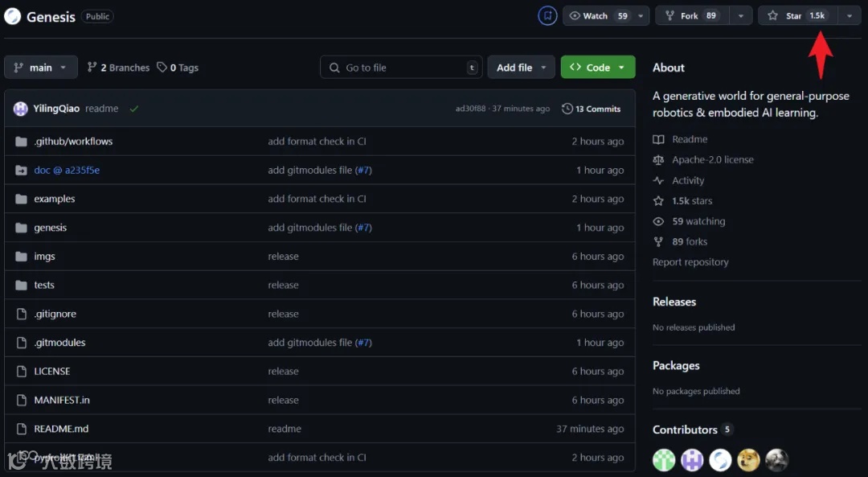The image size is (868, 477).
Task: Open the .github/workflows folder
Action: pos(73,142)
